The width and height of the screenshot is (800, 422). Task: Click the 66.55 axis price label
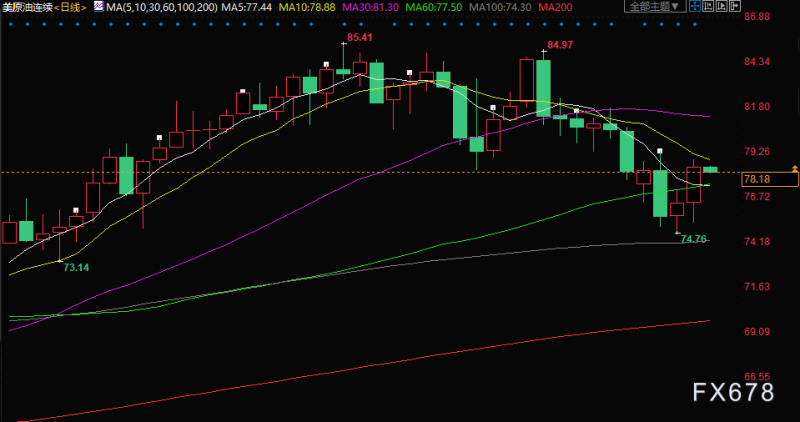point(757,377)
